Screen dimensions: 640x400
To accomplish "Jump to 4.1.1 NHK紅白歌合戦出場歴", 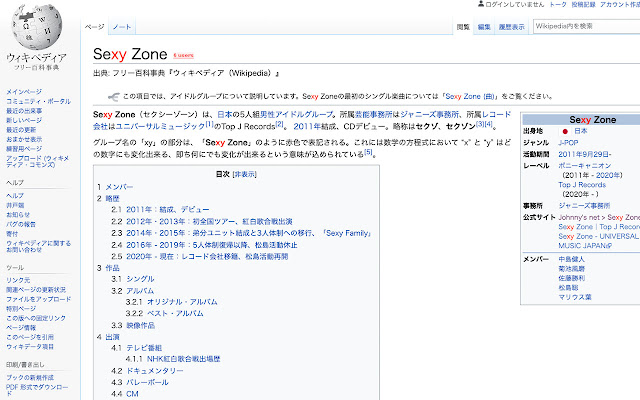I will (x=183, y=359).
